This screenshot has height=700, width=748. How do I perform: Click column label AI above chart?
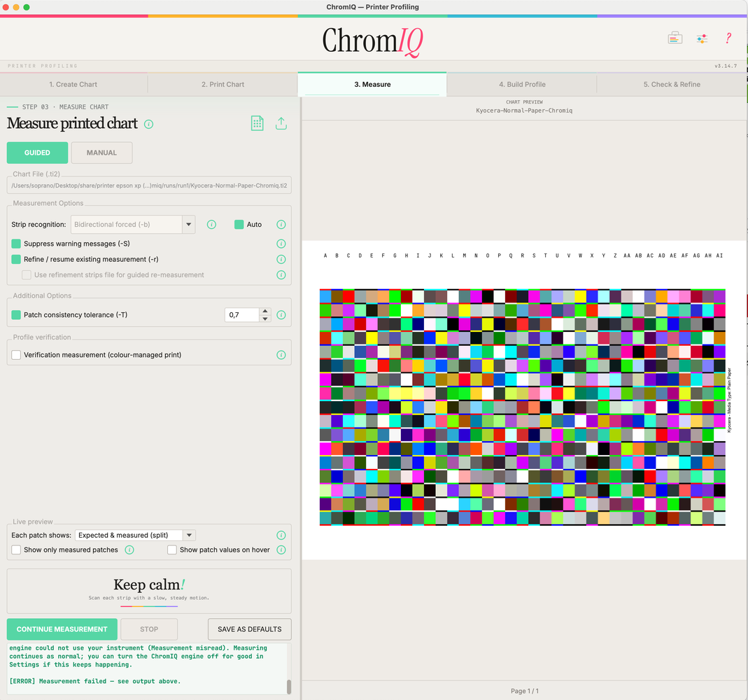(719, 255)
